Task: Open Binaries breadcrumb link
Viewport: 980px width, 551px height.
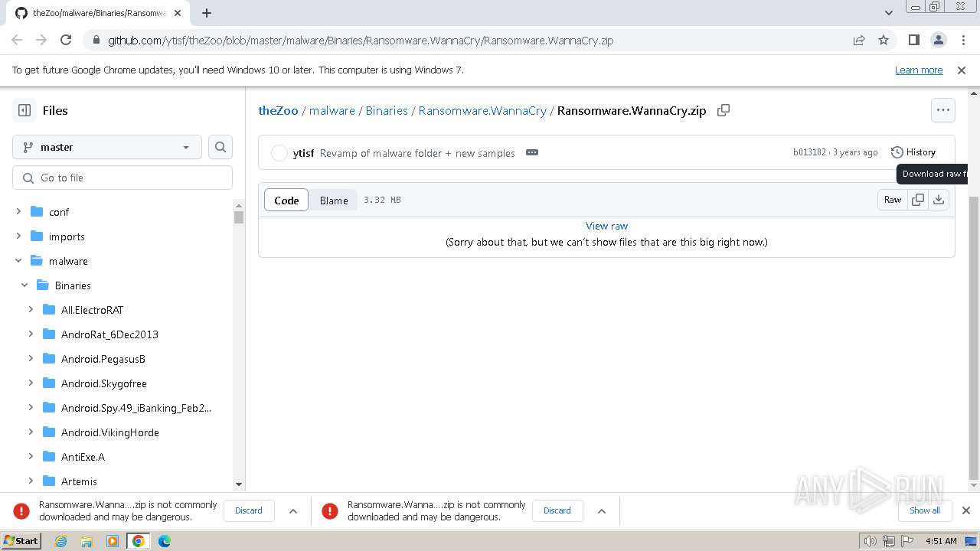Action: (x=387, y=110)
